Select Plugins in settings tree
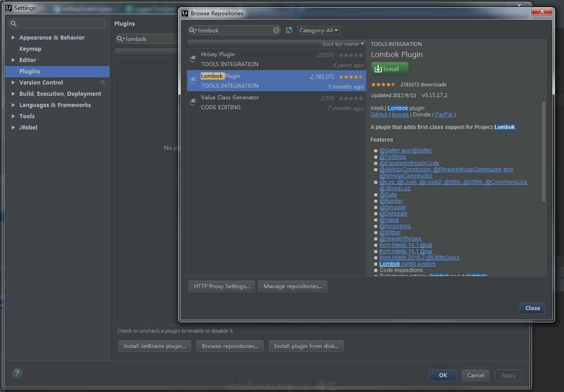 pyautogui.click(x=57, y=71)
